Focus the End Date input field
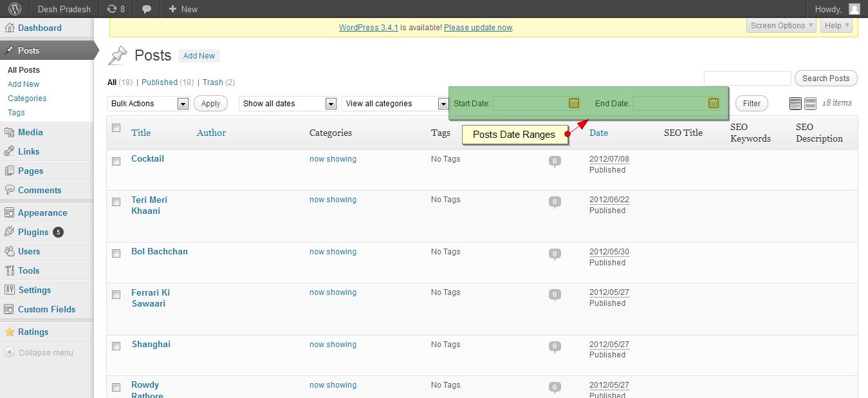 click(676, 103)
